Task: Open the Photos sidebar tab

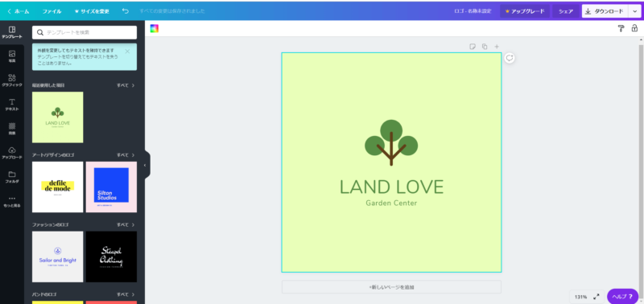Action: 12,56
